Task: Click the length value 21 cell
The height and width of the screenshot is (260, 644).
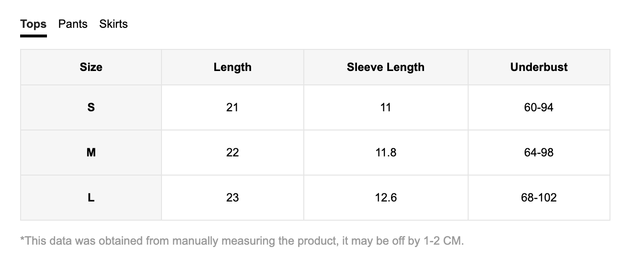Action: [x=232, y=107]
